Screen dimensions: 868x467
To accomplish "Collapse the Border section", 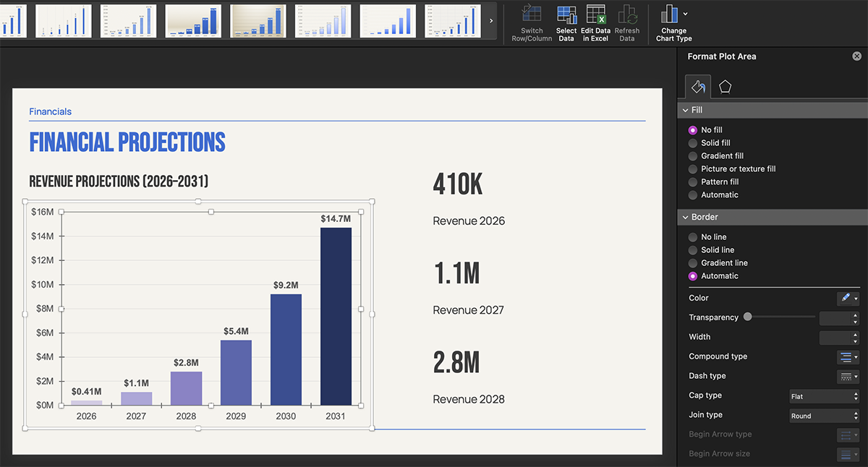I will (685, 217).
